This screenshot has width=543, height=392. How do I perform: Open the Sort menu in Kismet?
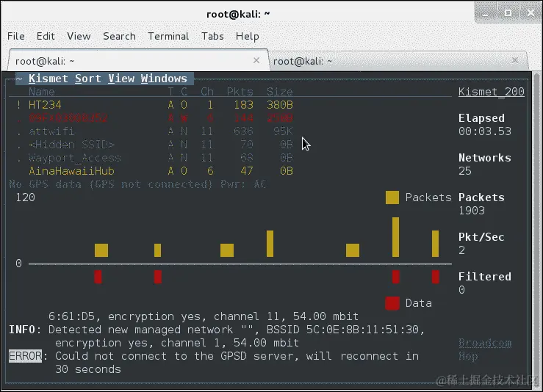point(88,79)
